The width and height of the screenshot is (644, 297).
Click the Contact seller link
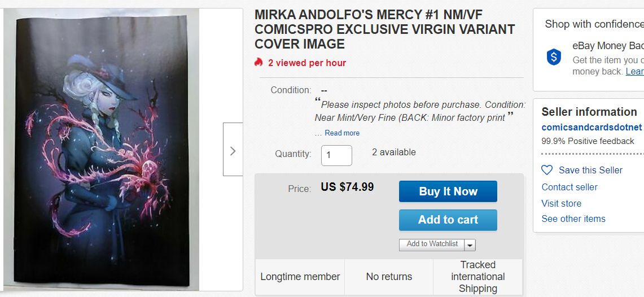pos(569,187)
